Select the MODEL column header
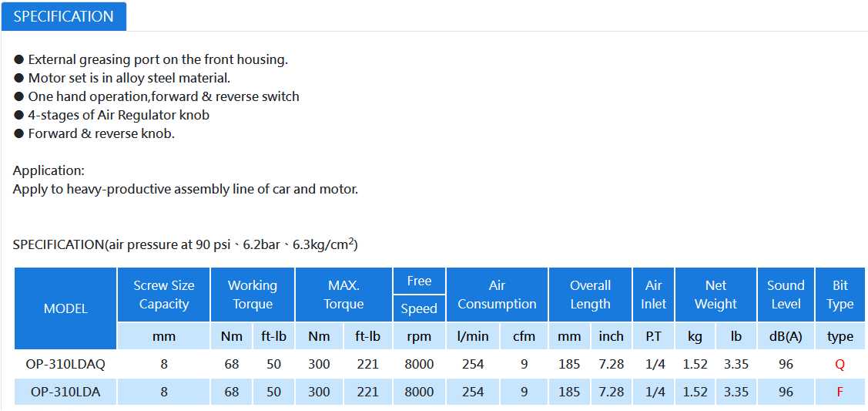 65,308
